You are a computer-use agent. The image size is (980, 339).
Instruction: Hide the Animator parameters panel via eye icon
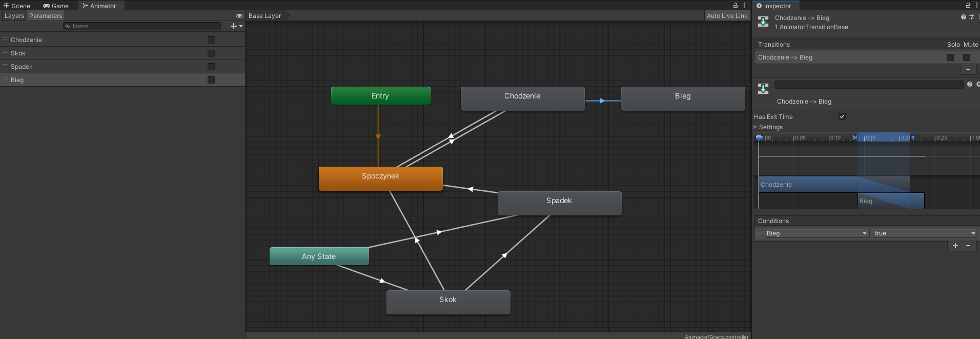(x=239, y=16)
